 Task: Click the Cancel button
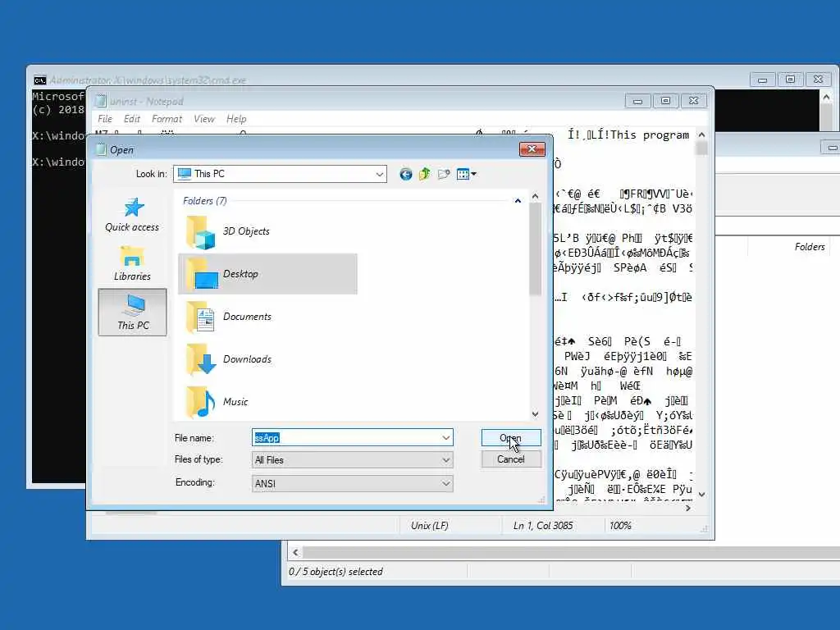pos(511,459)
